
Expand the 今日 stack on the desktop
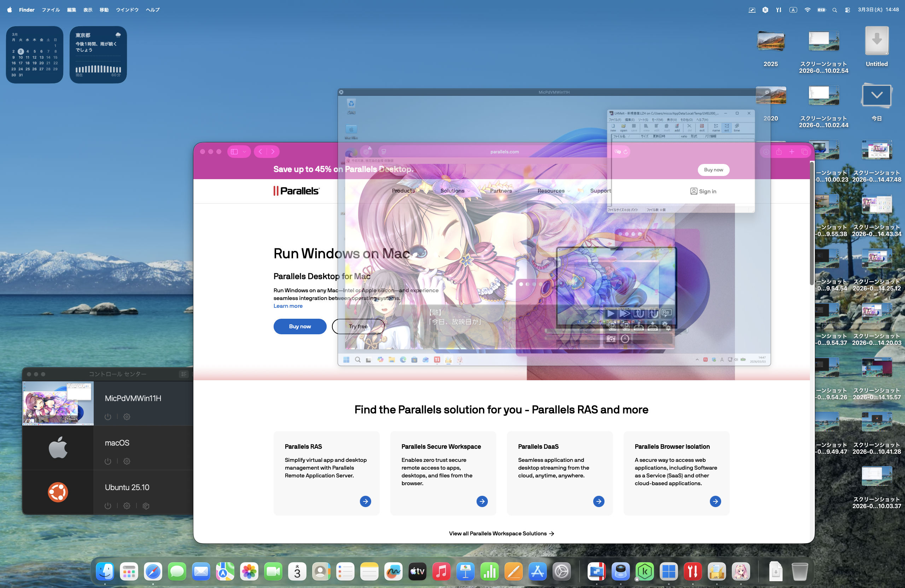click(876, 96)
